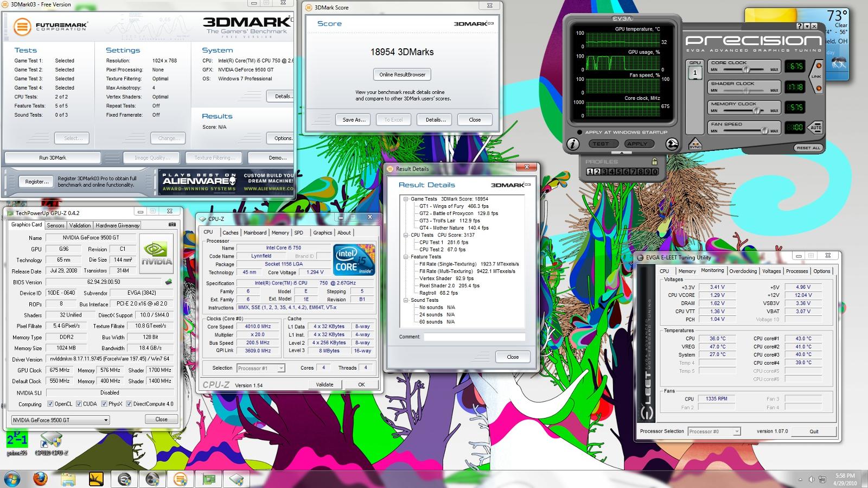Switch to 3DMark03 orange taskbar button
This screenshot has height=488, width=868.
[181, 479]
